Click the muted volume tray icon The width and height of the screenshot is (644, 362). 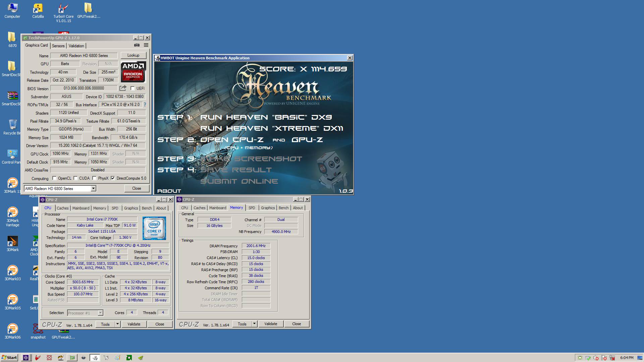(x=596, y=358)
